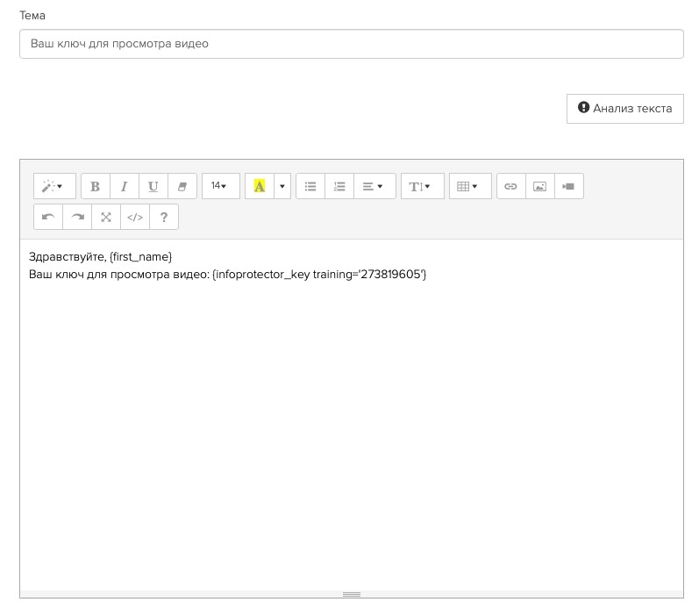Insert an unordered bullet list
699x616 pixels.
coord(310,186)
